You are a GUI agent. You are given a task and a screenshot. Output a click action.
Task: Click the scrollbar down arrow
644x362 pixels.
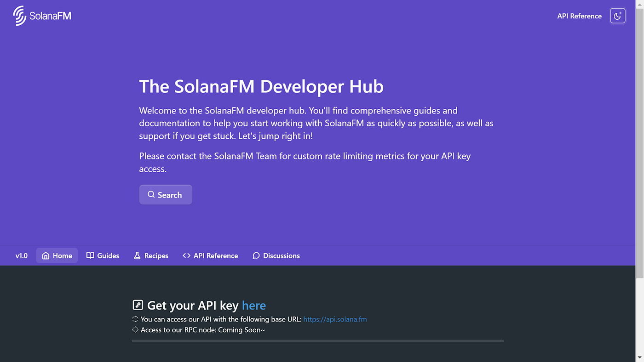[x=640, y=358]
